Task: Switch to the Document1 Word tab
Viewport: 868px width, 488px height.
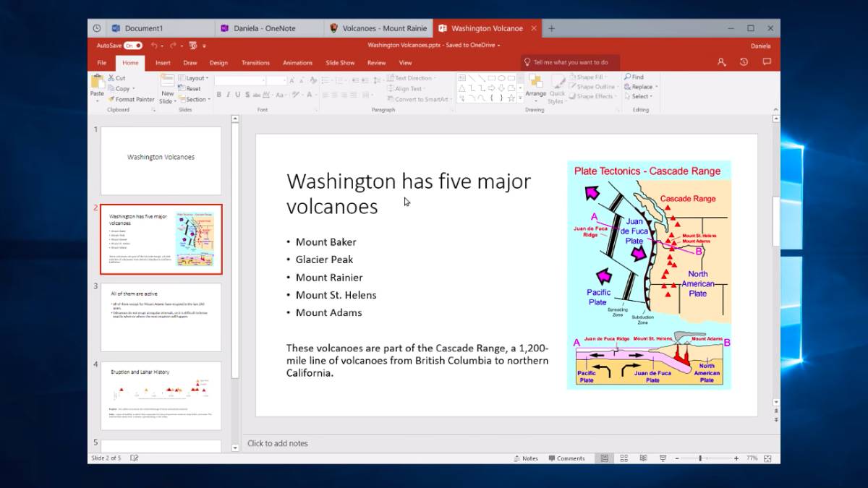Action: point(160,28)
